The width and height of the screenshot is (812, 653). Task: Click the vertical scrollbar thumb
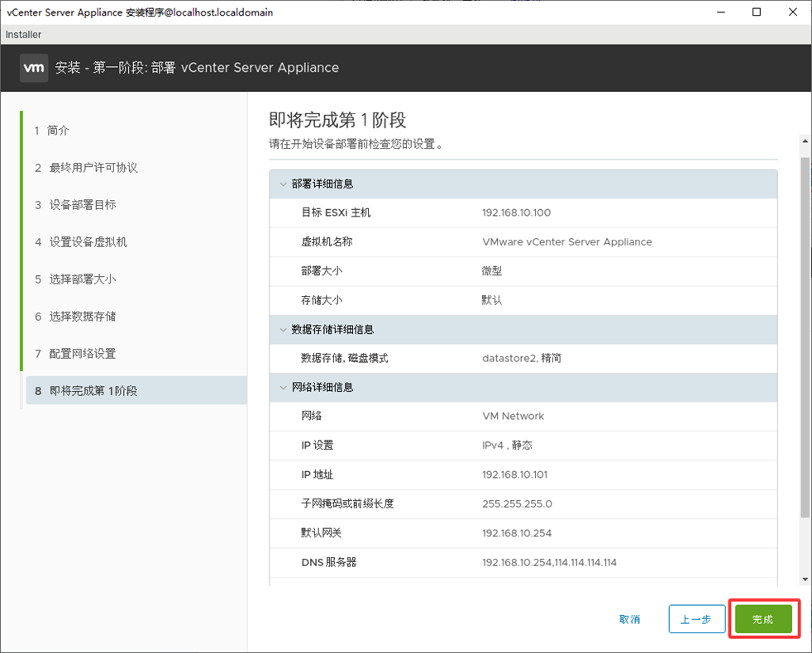click(x=805, y=331)
